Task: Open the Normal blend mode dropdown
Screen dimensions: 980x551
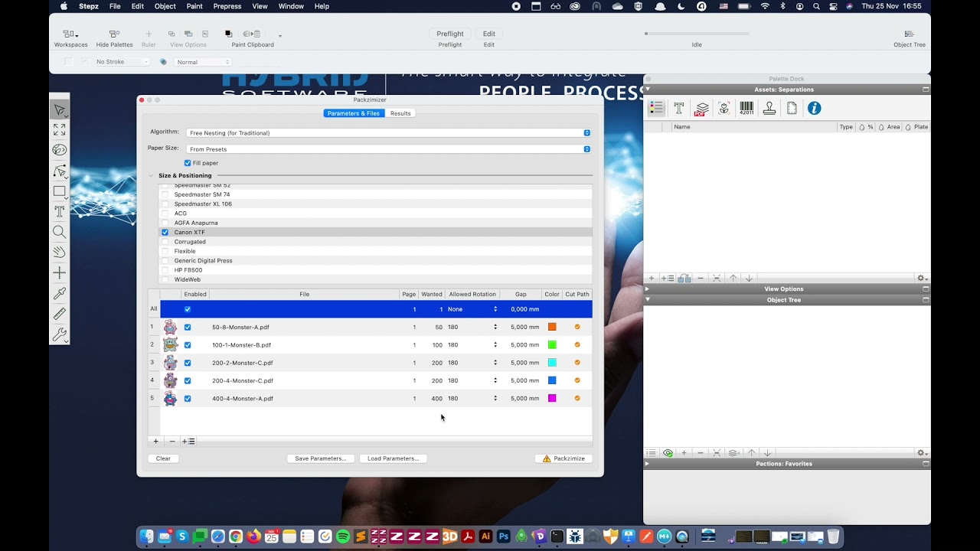Action: [202, 62]
